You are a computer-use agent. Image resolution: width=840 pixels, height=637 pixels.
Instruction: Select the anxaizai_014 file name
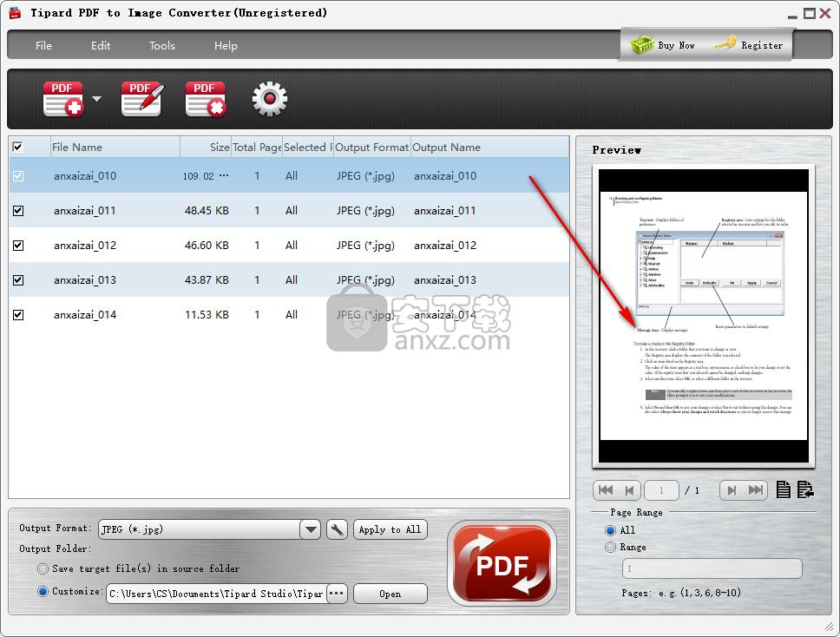(85, 314)
